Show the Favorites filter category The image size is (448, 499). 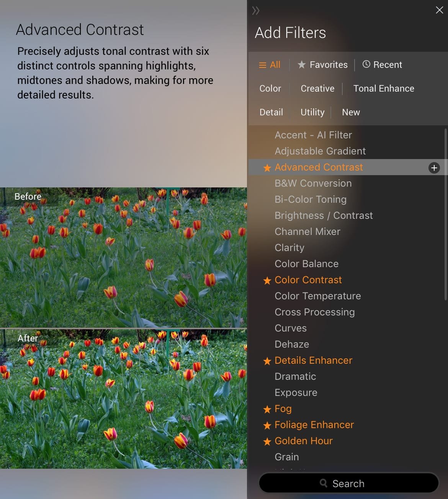point(323,65)
